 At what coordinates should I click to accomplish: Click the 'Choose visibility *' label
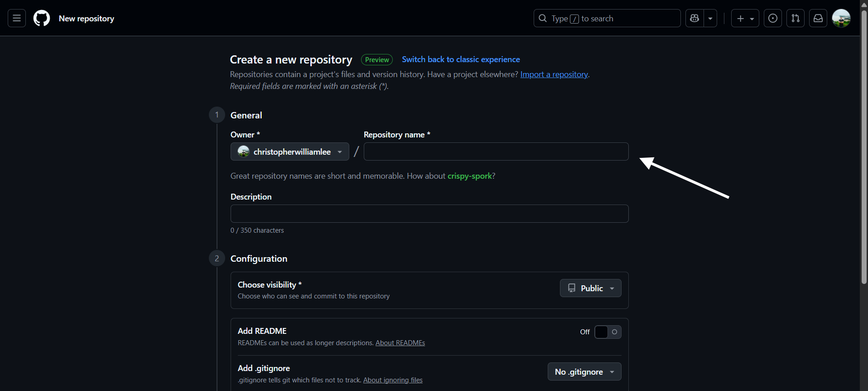point(270,285)
